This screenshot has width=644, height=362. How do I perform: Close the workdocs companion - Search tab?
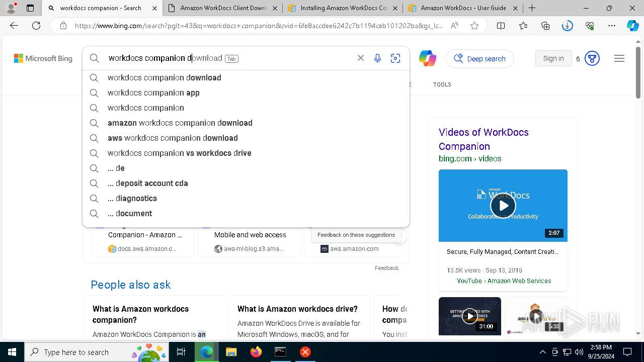tap(155, 8)
